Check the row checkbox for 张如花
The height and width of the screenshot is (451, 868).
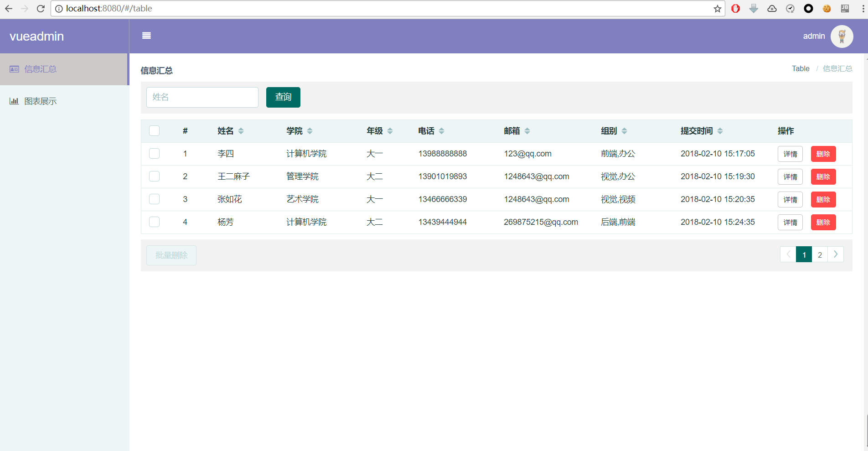point(155,199)
